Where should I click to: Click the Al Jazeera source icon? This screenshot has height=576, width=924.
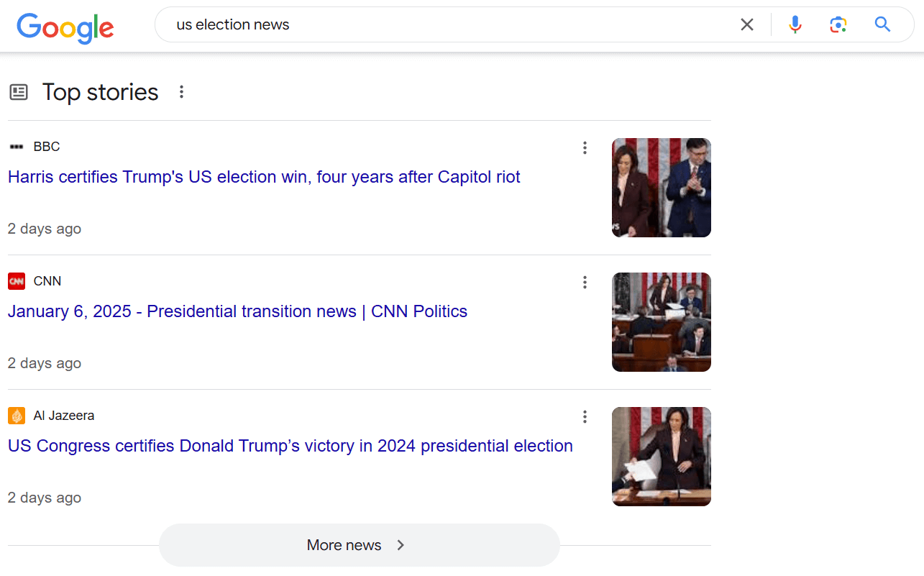17,415
